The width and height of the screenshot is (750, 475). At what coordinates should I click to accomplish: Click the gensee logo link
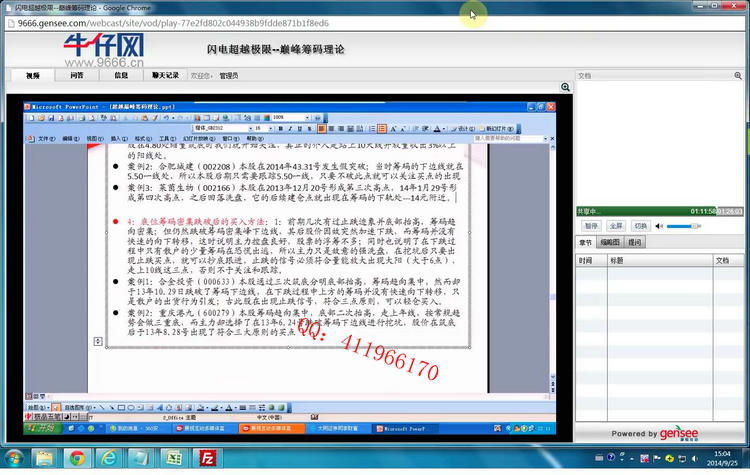click(x=679, y=433)
